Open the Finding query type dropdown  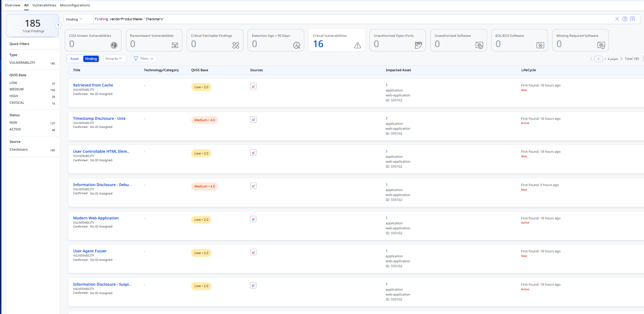[x=74, y=19]
